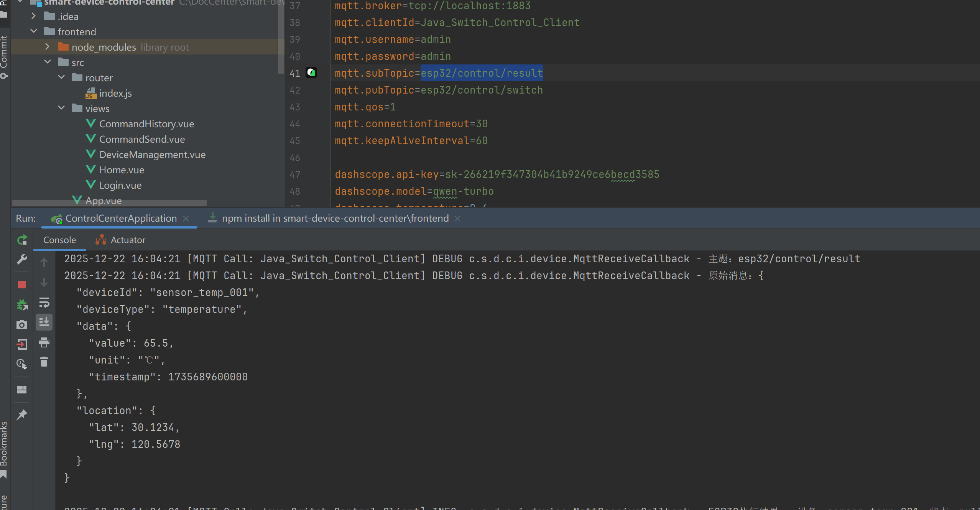Click the pin tab icon
This screenshot has width=980, height=510.
[x=22, y=415]
